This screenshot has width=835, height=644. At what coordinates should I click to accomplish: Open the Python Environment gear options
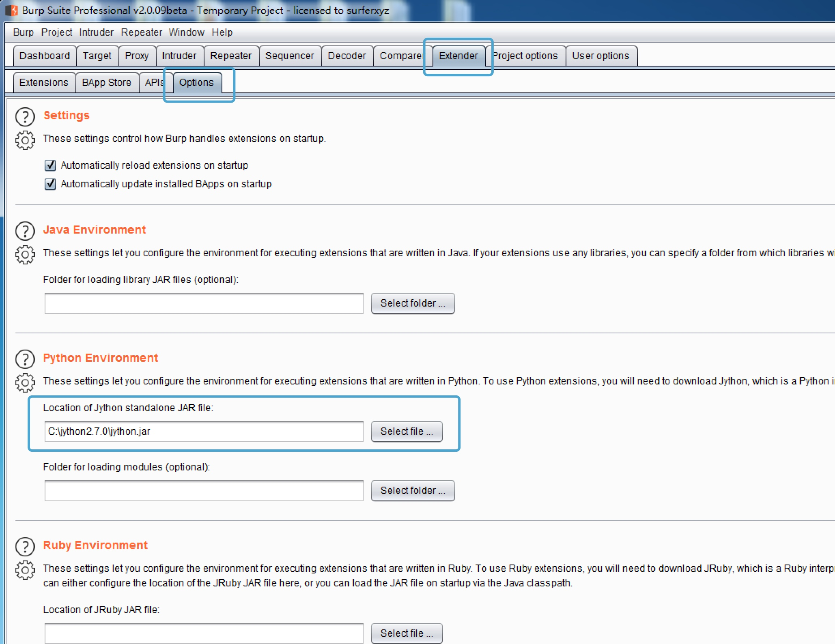pos(25,383)
